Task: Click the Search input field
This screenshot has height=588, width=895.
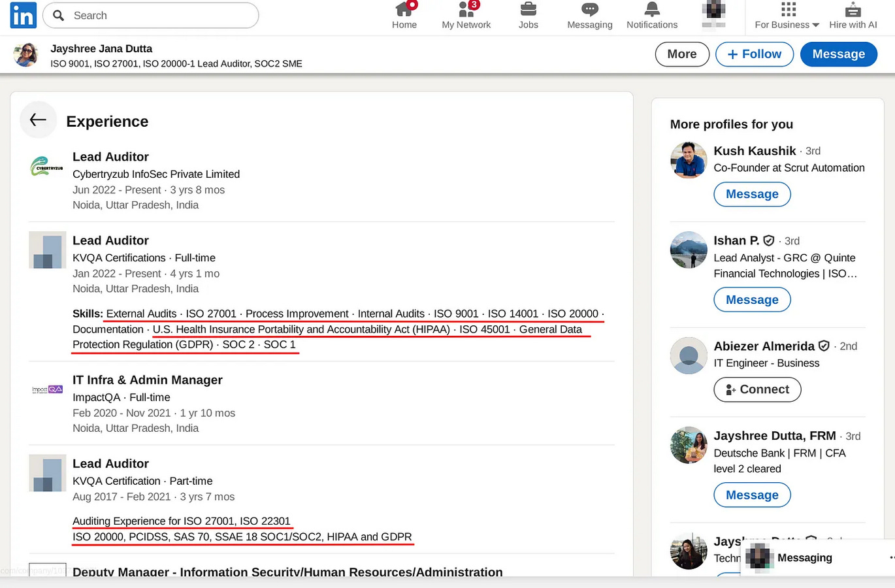Action: pyautogui.click(x=150, y=15)
